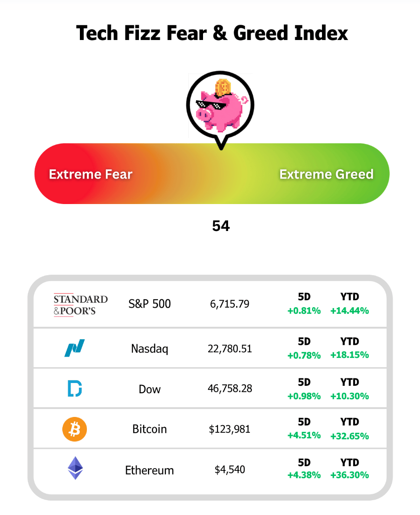Select the Nasdaq name label
Image resolution: width=420 pixels, height=515 pixels.
tap(150, 348)
